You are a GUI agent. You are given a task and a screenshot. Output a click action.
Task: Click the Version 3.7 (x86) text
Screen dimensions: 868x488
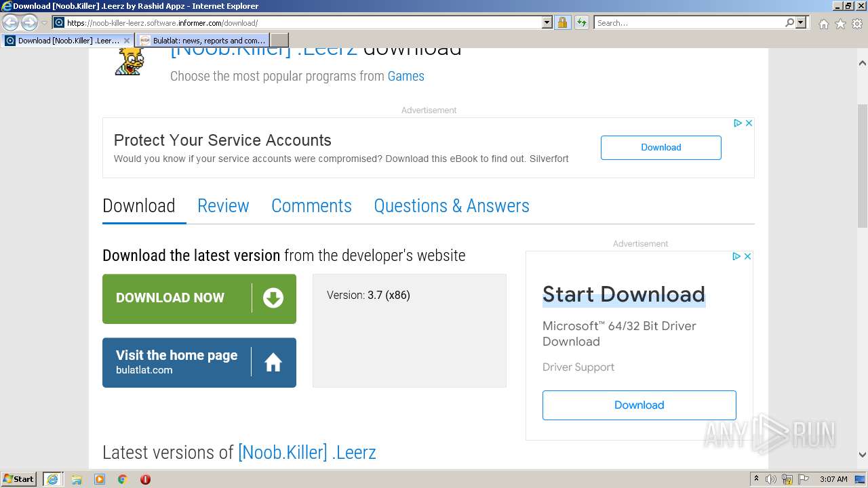point(368,295)
